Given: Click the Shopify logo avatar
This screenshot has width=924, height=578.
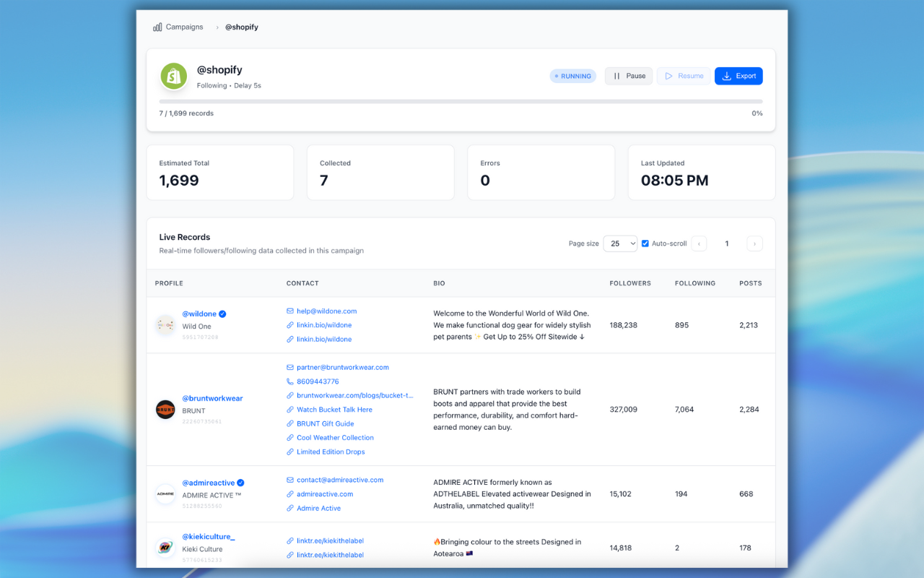Looking at the screenshot, I should point(173,76).
